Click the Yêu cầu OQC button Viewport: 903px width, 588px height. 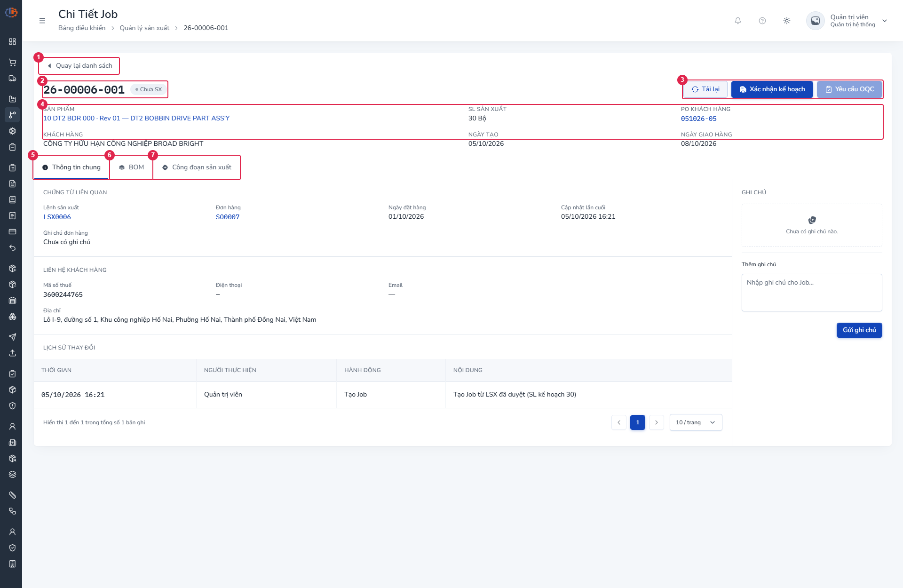click(849, 89)
